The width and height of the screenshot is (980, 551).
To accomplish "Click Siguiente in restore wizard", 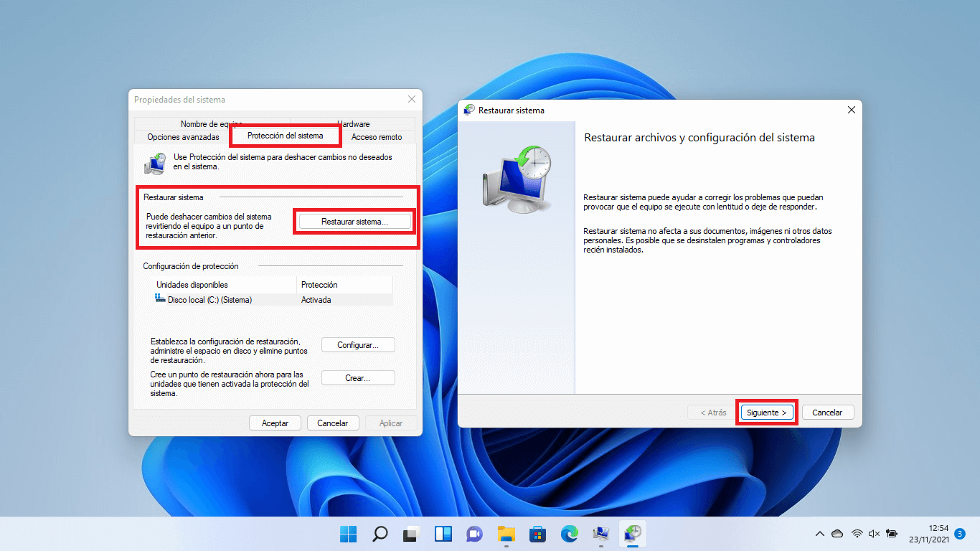I will pos(766,413).
